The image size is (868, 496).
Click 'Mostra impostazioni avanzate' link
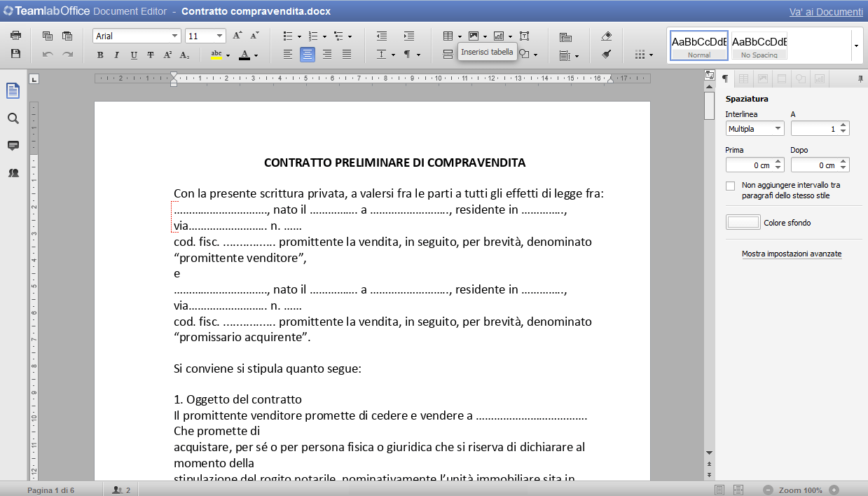792,254
